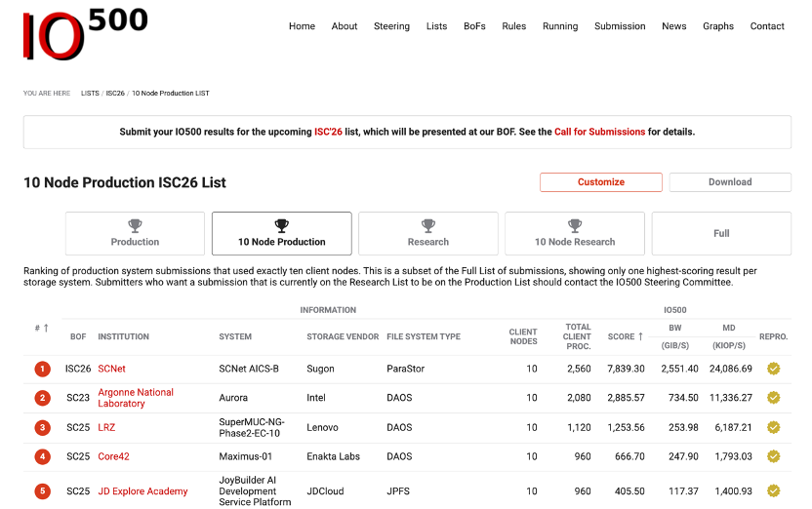Click the BOF column header
The image size is (812, 509).
coord(78,336)
